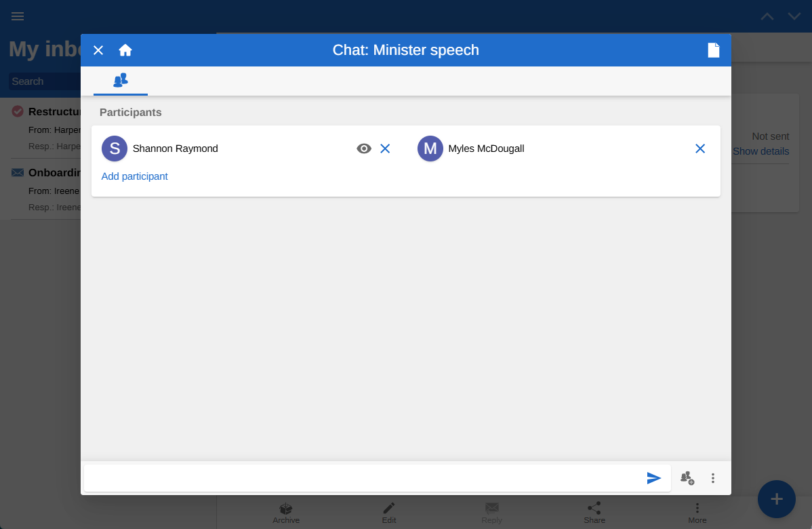Open the hamburger menu

[18, 16]
